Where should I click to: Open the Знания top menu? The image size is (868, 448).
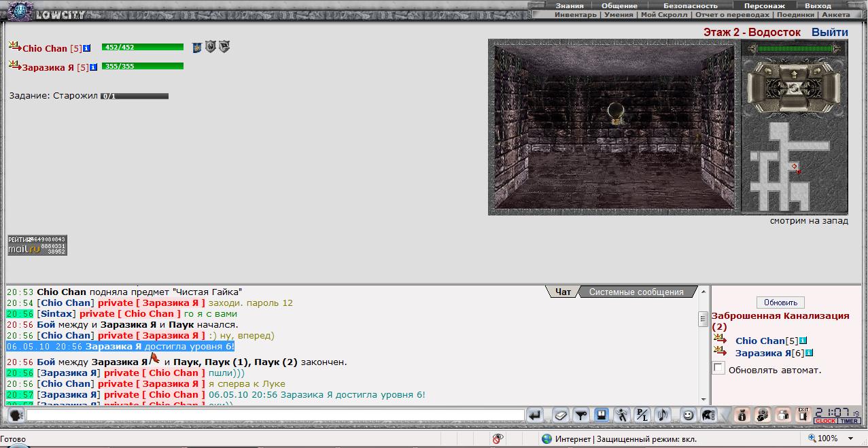[569, 5]
